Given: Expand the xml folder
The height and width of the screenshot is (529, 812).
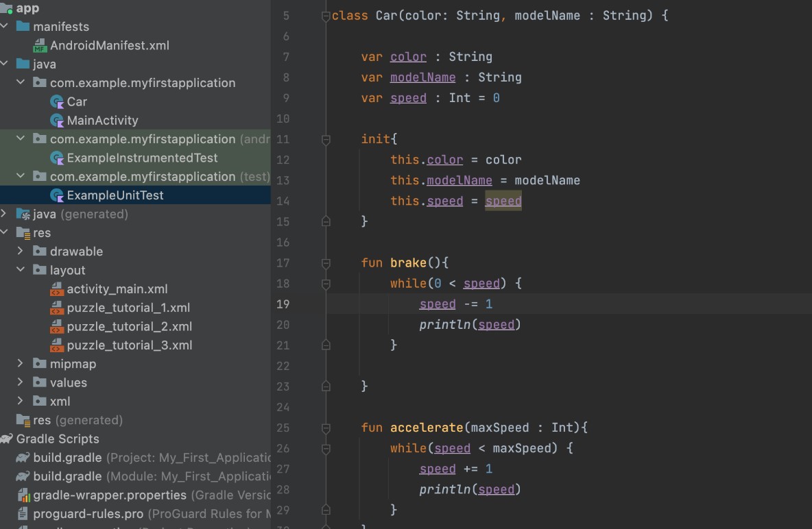Looking at the screenshot, I should pos(21,401).
